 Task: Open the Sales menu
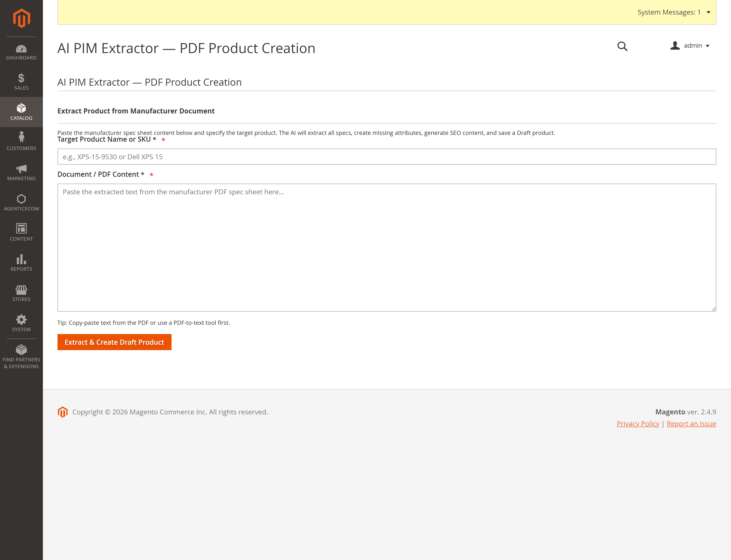(21, 82)
